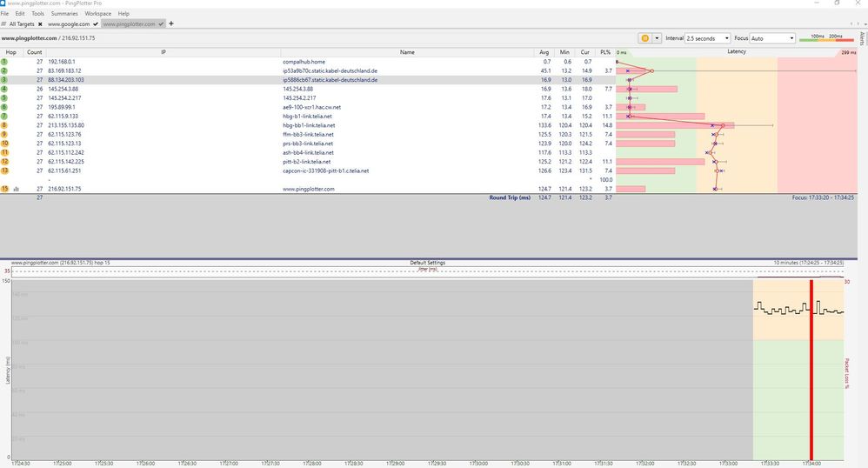Select hop 5 green circle icon
868x468 pixels.
tap(4, 97)
